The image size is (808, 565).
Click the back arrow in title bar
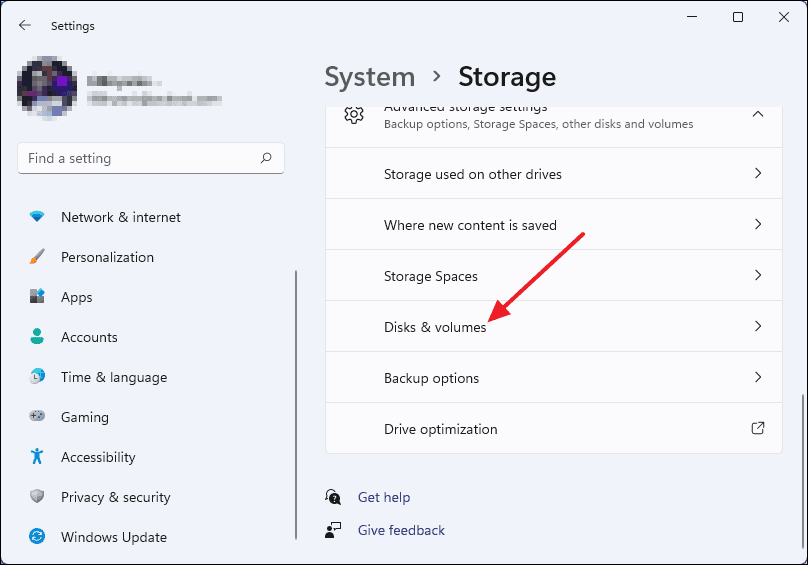pos(25,26)
